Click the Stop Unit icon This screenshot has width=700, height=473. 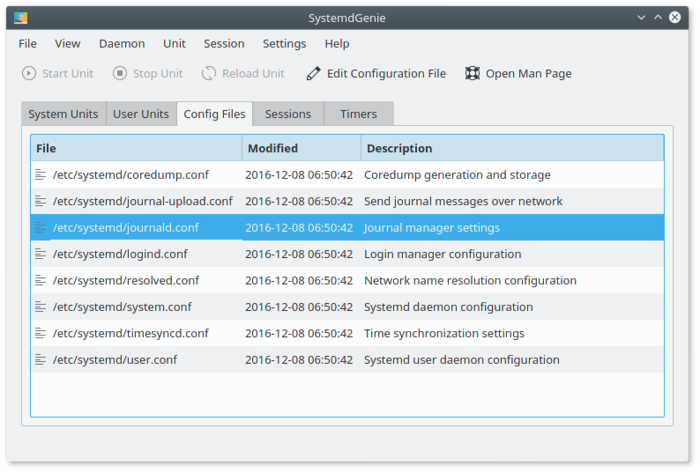pos(120,73)
